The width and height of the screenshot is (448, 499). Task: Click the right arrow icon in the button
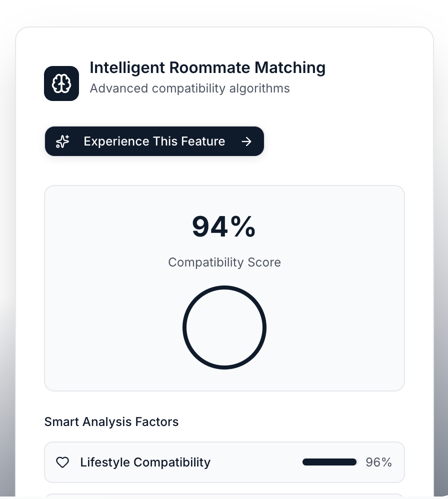(x=246, y=141)
